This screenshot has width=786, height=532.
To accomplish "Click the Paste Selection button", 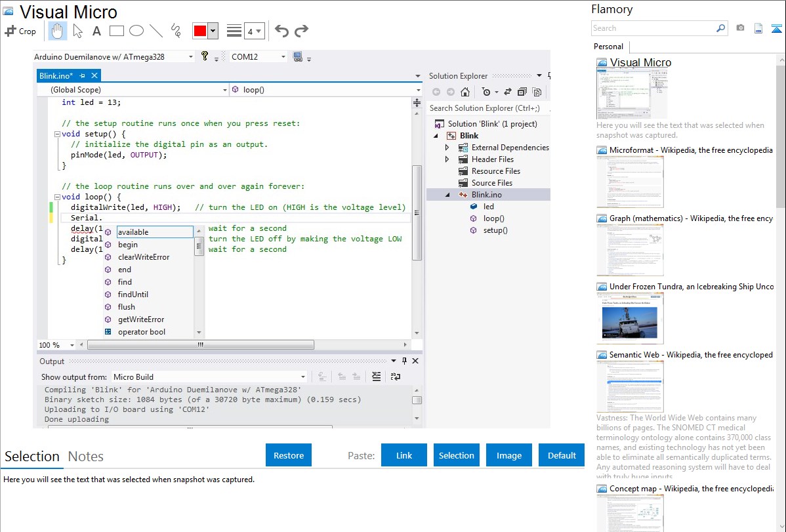I will [456, 455].
